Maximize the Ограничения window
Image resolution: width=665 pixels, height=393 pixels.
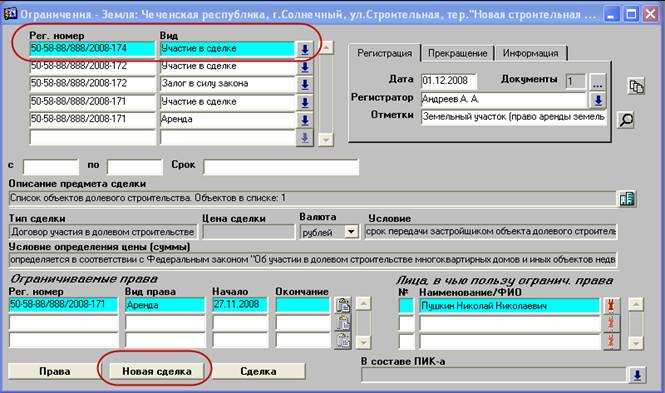631,14
